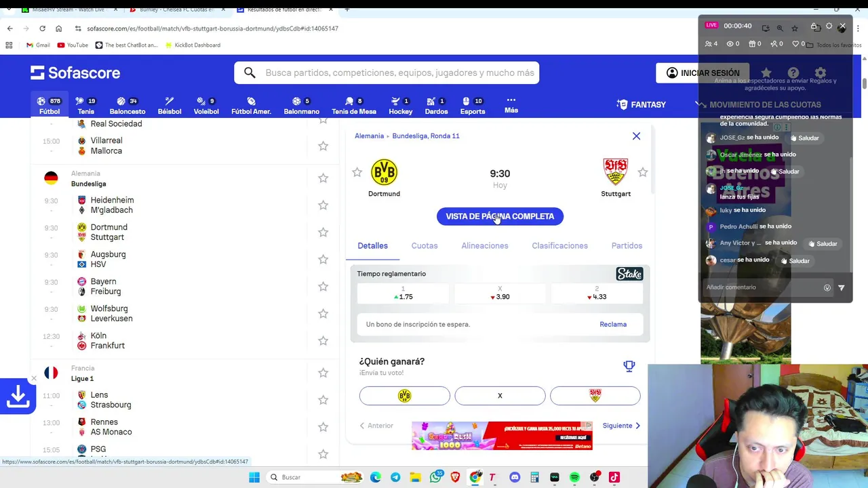Toggle favorite star for Augsburg HSV

coord(323,259)
